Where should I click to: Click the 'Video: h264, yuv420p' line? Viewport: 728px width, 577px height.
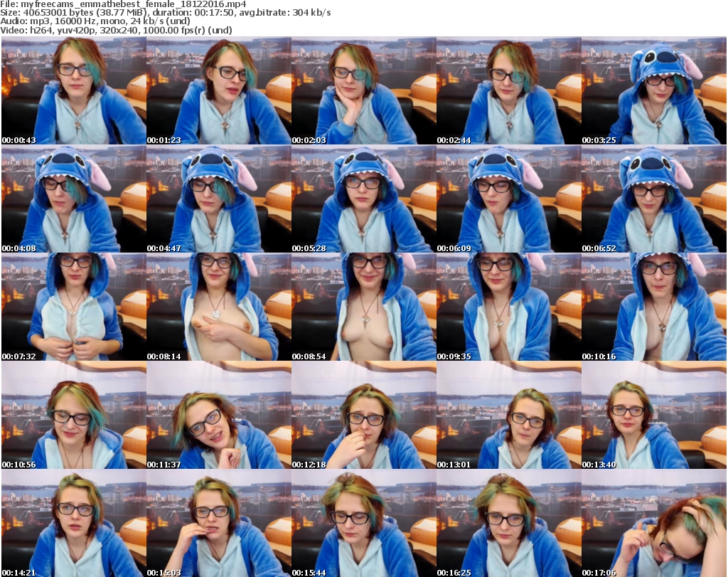(x=116, y=30)
